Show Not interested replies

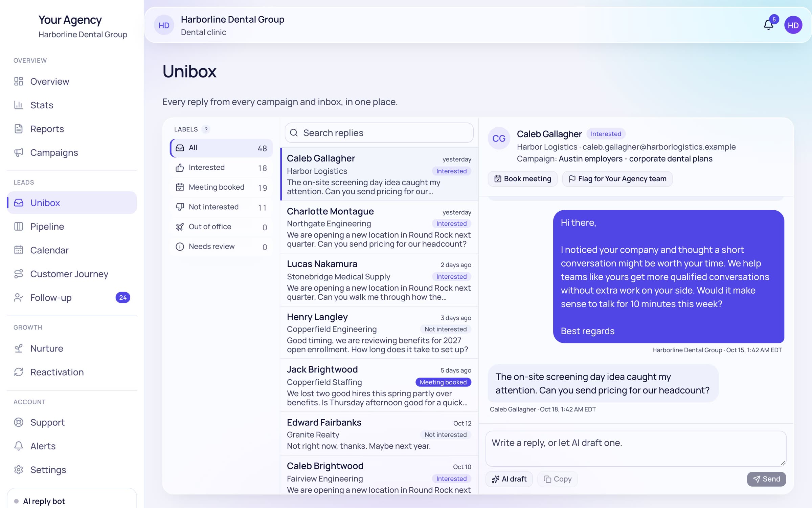(x=221, y=207)
